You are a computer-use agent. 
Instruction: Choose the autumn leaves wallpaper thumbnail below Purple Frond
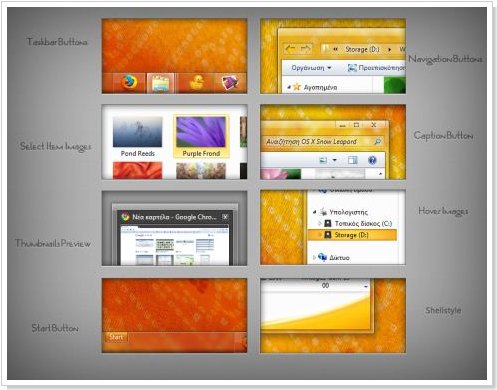tap(201, 170)
